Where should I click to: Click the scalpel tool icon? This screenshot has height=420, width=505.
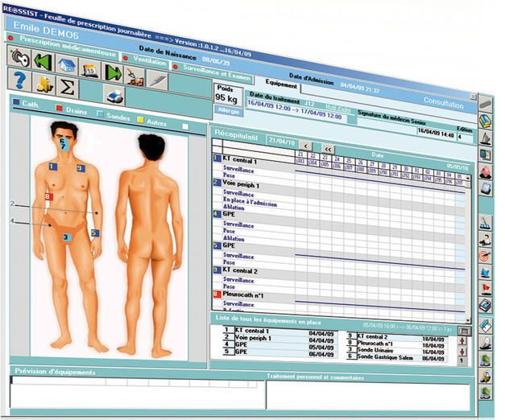click(156, 80)
